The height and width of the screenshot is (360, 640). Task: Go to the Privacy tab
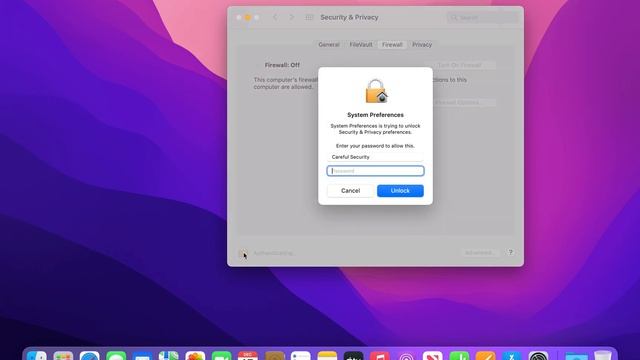pyautogui.click(x=422, y=44)
